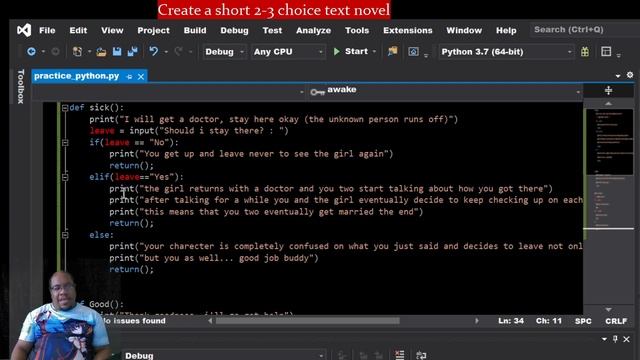Open the output source Debug dropdown
Screen dimensions: 640x360
point(224,356)
